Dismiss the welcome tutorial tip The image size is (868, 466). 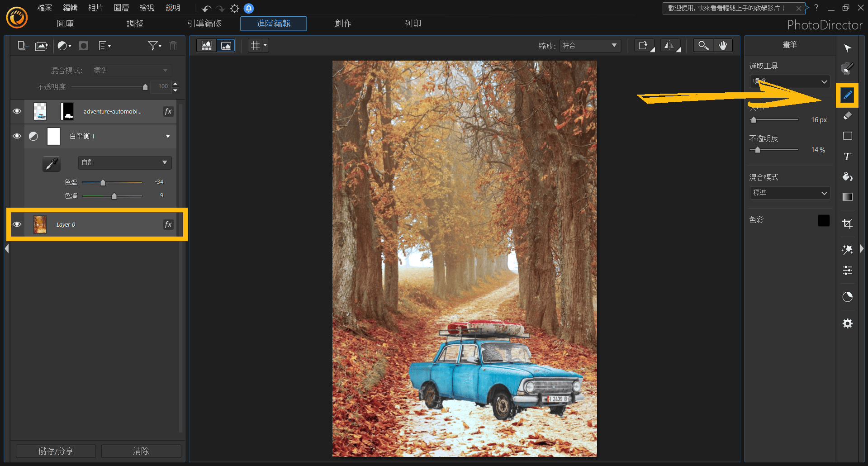[x=799, y=8]
